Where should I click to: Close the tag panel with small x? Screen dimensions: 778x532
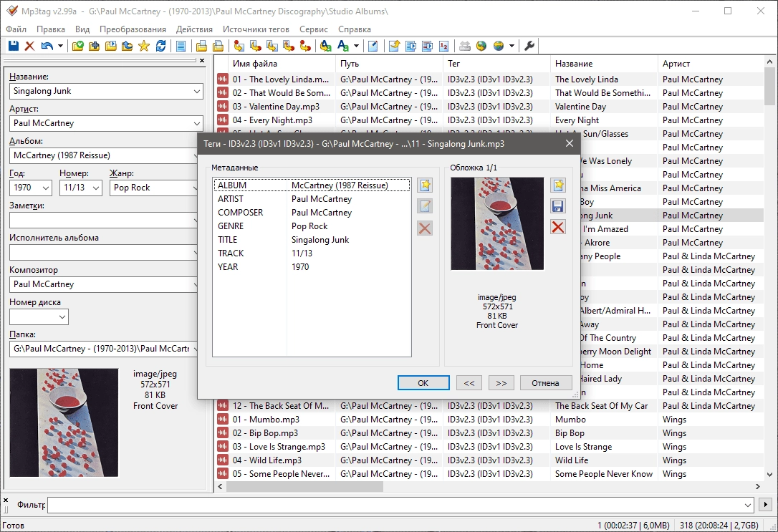tap(202, 60)
